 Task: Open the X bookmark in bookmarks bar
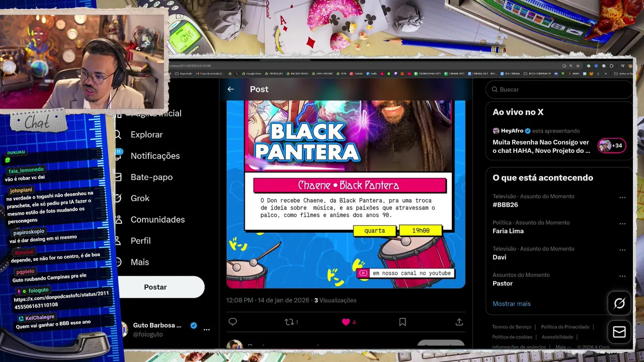[236, 73]
